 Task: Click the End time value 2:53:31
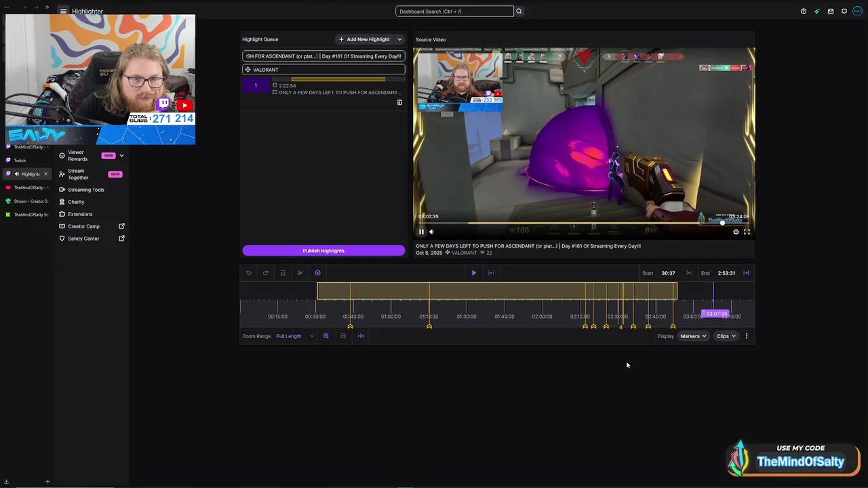[x=726, y=273]
